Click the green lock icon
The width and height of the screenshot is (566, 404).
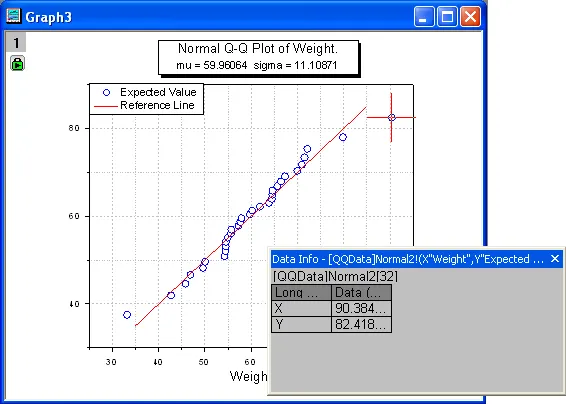(x=17, y=63)
